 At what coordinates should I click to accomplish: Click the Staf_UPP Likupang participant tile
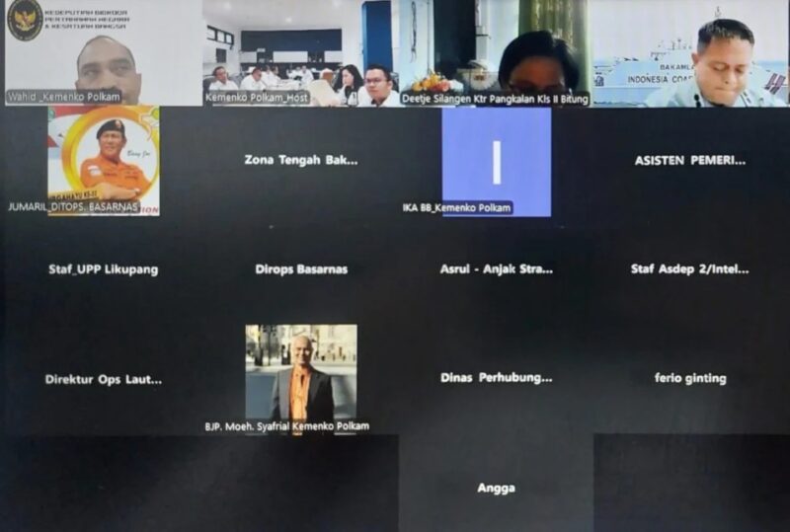[104, 269]
